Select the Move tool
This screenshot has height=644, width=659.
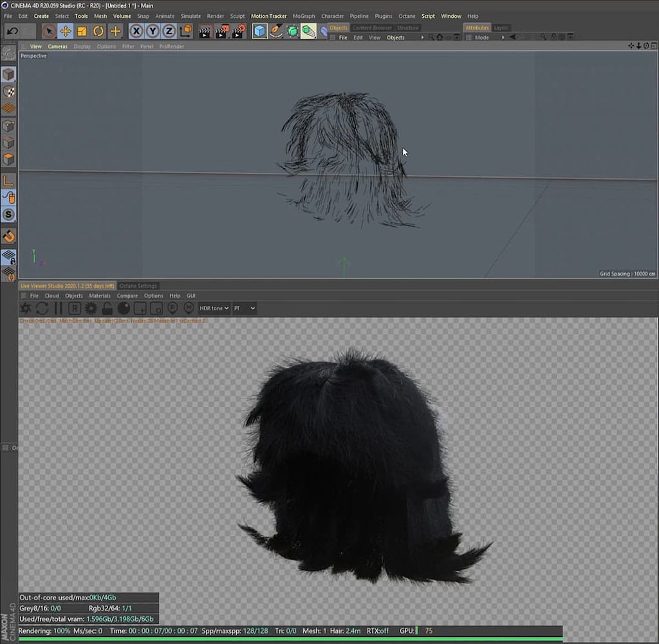[x=64, y=30]
